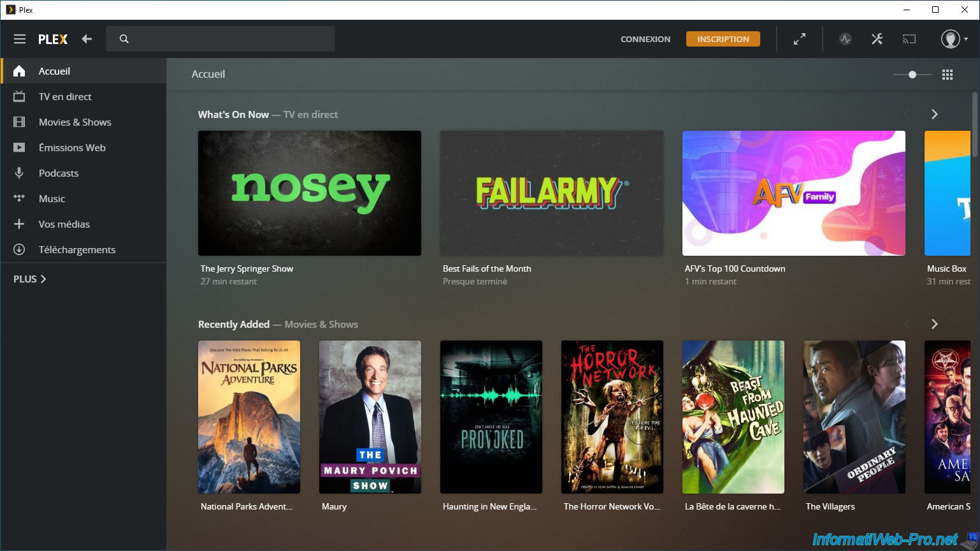Screen dimensions: 980x551
Task: Click the INSCRIPTION button
Action: click(x=723, y=39)
